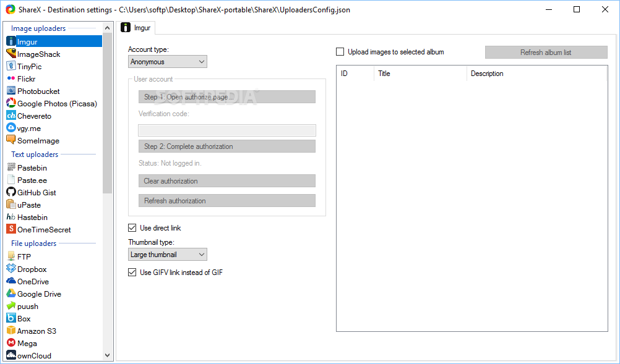Close the Destination settings window
620x364 pixels.
605,9
